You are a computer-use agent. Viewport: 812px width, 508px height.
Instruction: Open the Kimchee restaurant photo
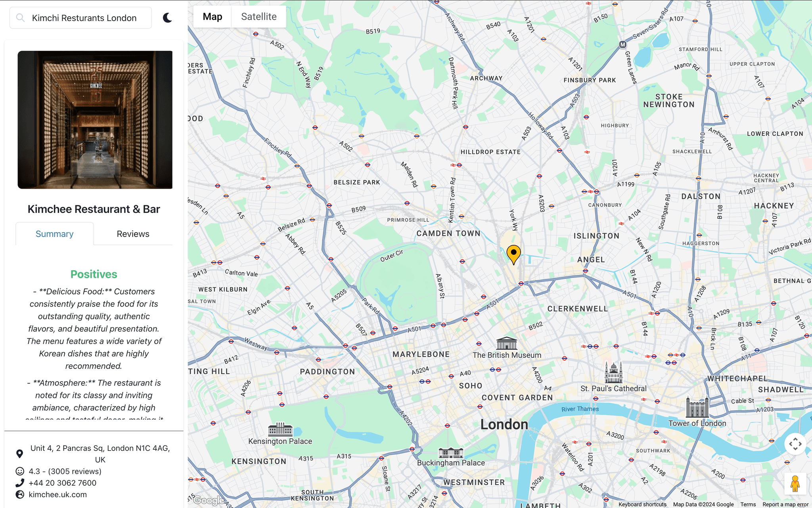tap(95, 120)
